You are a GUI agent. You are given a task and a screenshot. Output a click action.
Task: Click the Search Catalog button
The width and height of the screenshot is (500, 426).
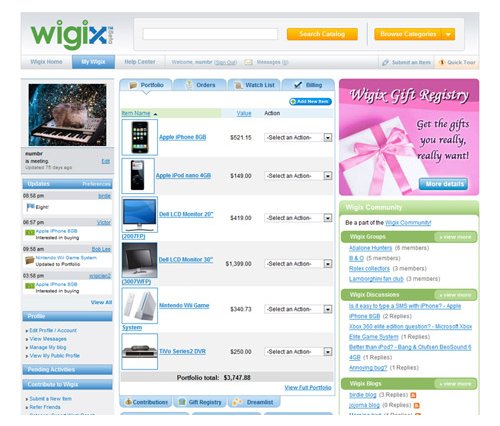[322, 34]
